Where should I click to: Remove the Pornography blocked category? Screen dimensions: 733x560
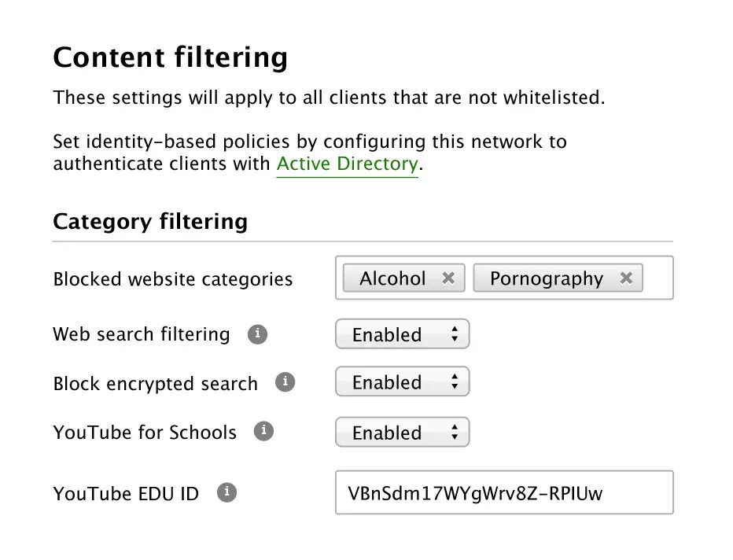(626, 278)
